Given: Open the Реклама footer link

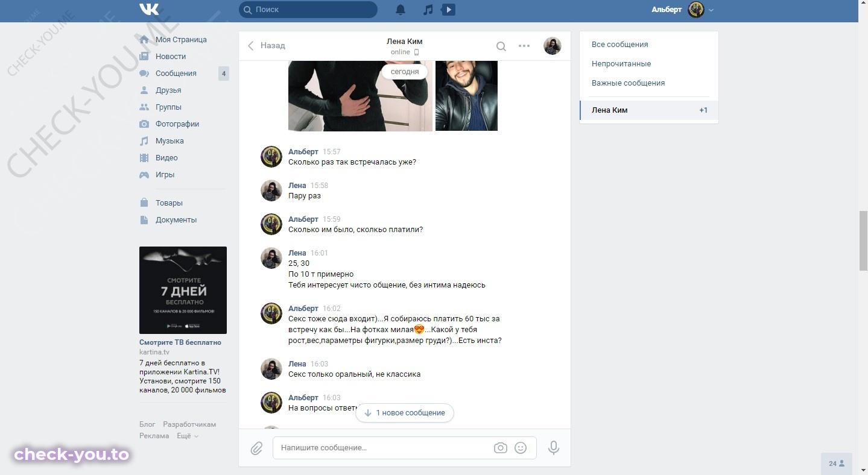Looking at the screenshot, I should [x=154, y=436].
